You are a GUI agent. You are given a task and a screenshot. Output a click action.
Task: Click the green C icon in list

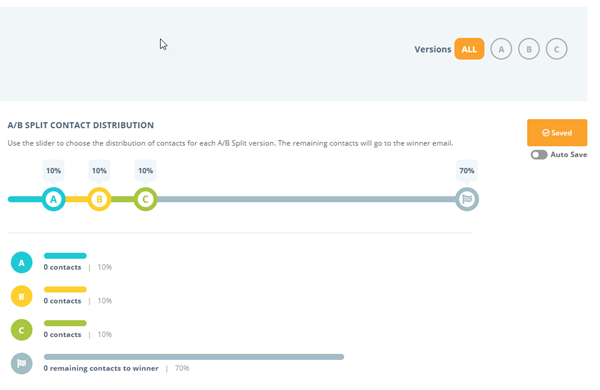pos(21,330)
